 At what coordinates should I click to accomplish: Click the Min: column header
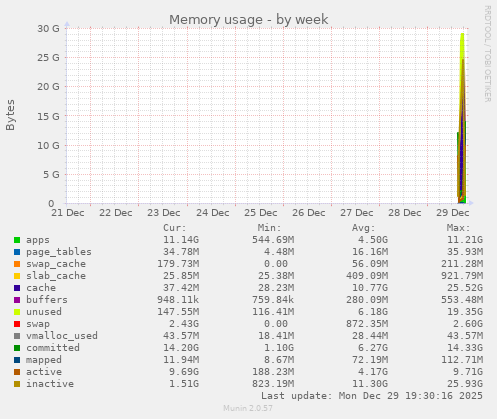pyautogui.click(x=269, y=228)
